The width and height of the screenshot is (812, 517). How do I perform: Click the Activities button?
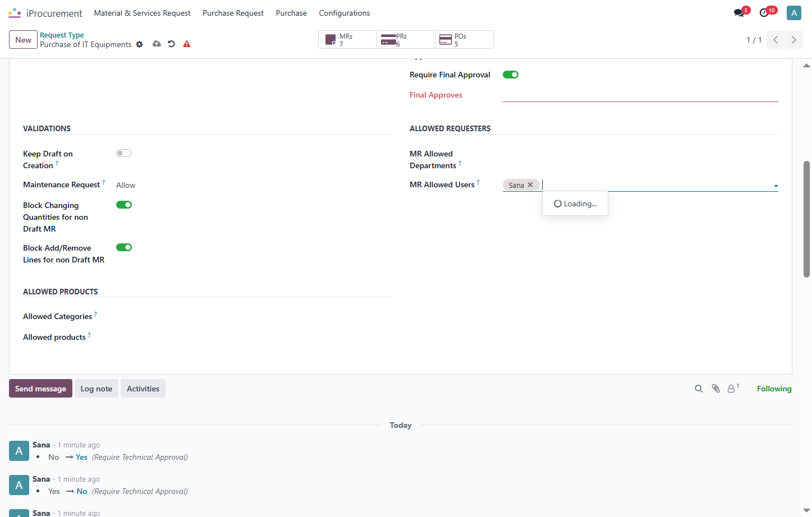[143, 389]
